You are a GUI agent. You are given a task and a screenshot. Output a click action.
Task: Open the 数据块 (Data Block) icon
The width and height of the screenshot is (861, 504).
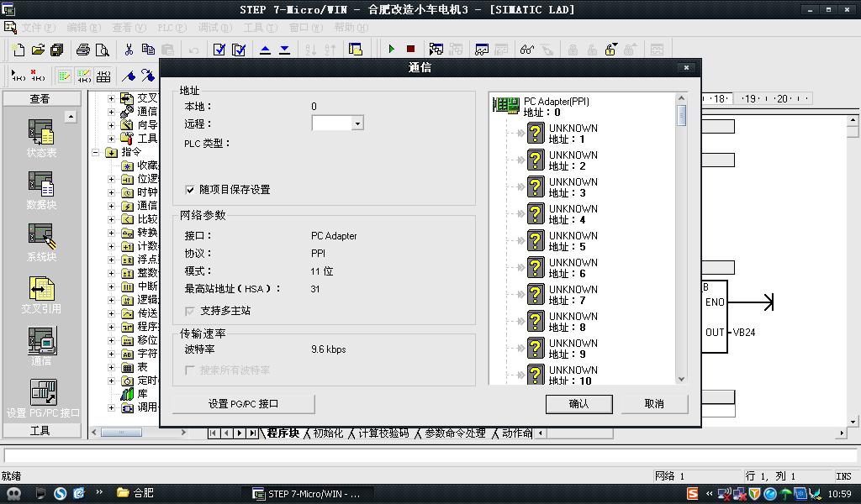[x=41, y=185]
